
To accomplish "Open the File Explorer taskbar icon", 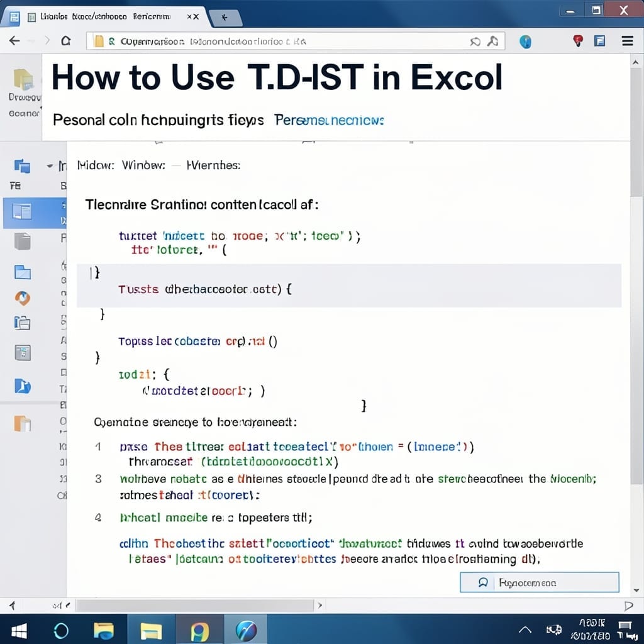I will click(x=104, y=630).
